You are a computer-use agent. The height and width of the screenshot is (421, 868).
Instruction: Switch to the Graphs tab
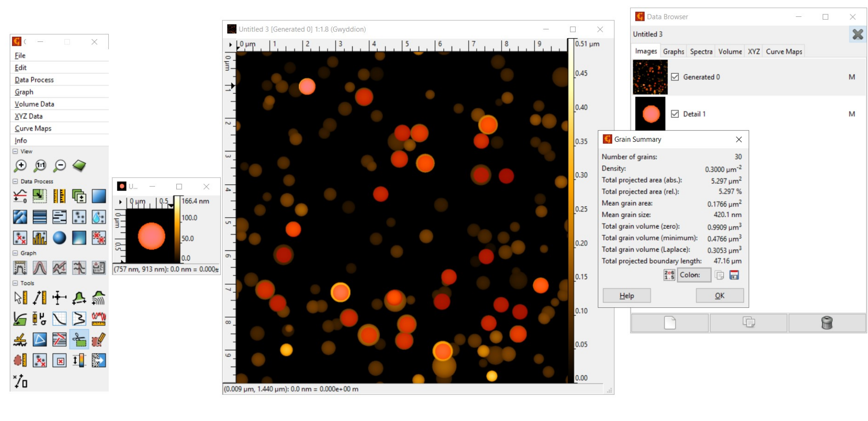click(x=673, y=52)
